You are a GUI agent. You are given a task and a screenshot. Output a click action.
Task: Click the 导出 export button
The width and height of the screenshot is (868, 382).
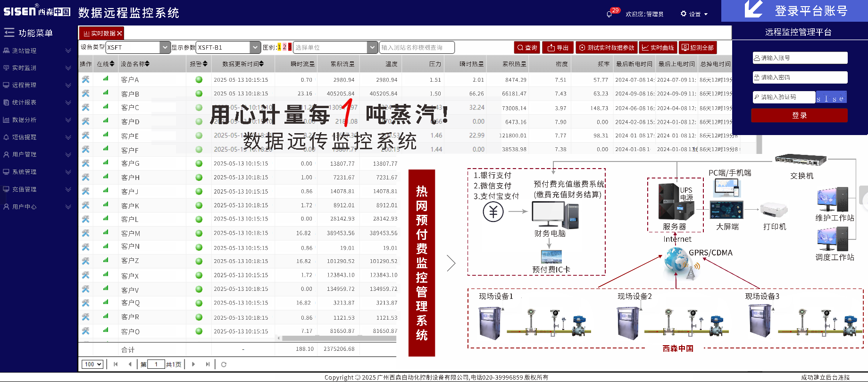(558, 47)
